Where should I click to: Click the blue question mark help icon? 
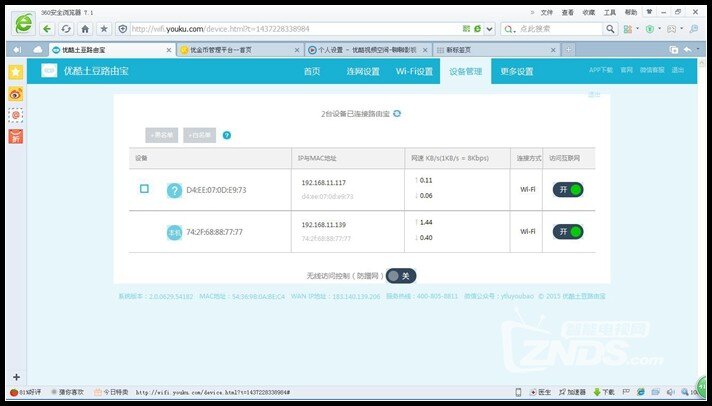227,135
